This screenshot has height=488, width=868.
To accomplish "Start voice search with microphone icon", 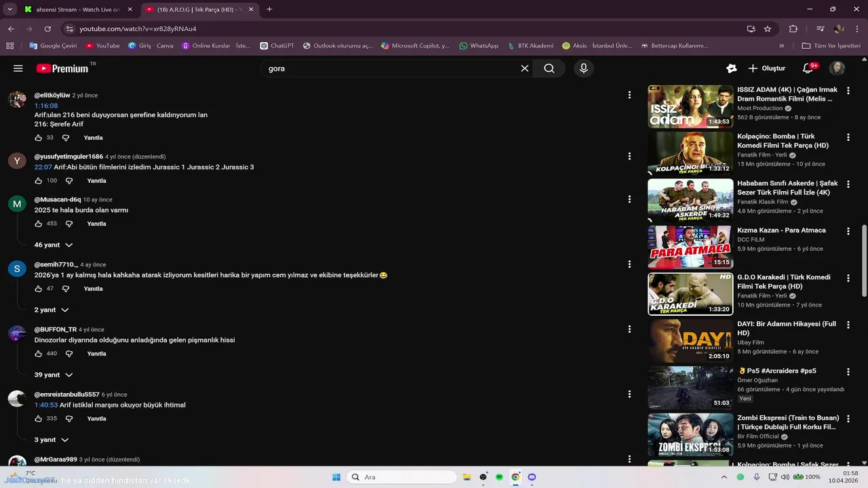I will pyautogui.click(x=583, y=68).
